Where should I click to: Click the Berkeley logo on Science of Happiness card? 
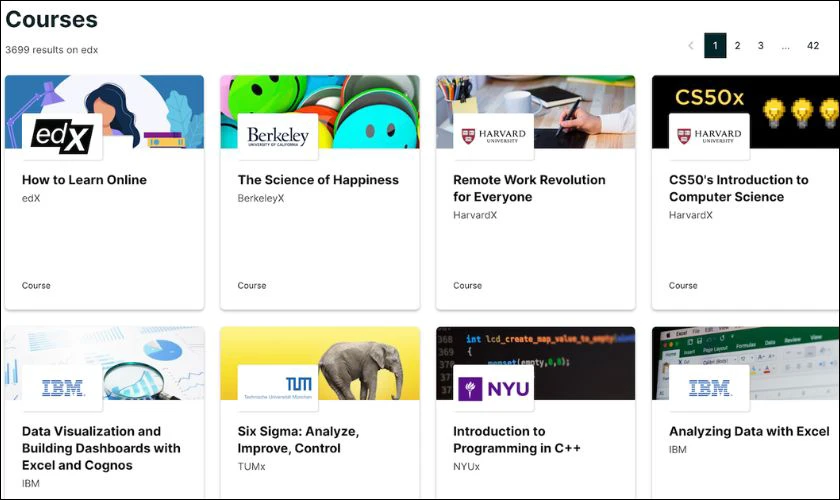[x=278, y=137]
